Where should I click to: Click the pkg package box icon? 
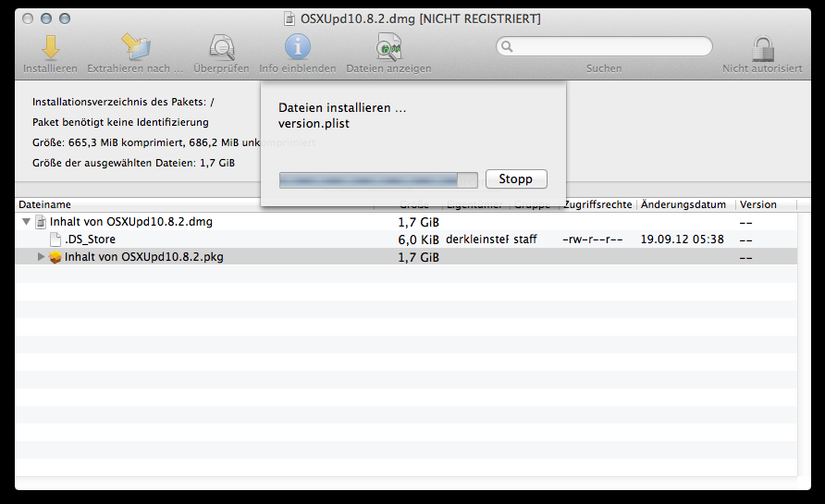pos(55,257)
